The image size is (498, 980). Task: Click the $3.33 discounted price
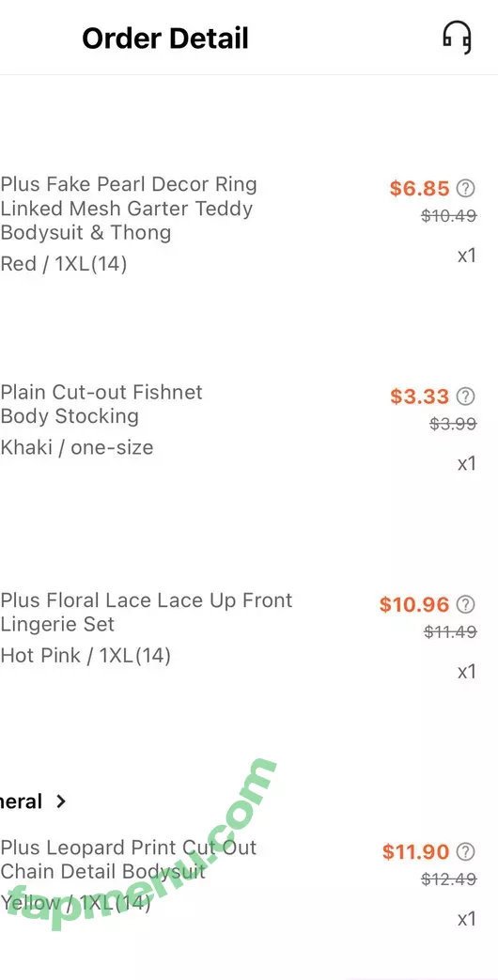click(419, 397)
